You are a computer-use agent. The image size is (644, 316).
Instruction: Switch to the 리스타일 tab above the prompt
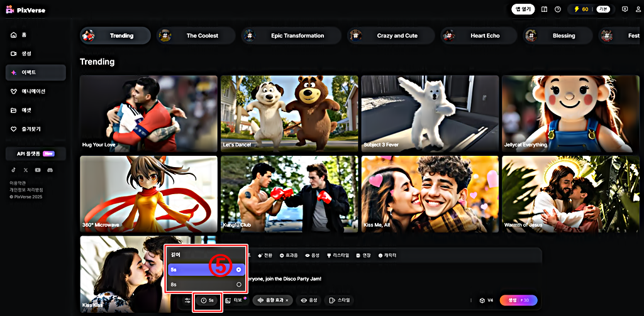pos(338,255)
